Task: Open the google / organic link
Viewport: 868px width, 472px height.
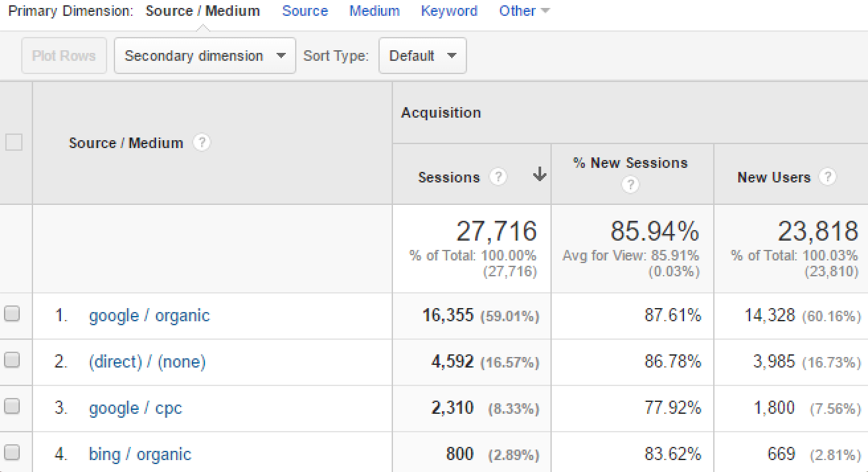Action: pyautogui.click(x=149, y=315)
